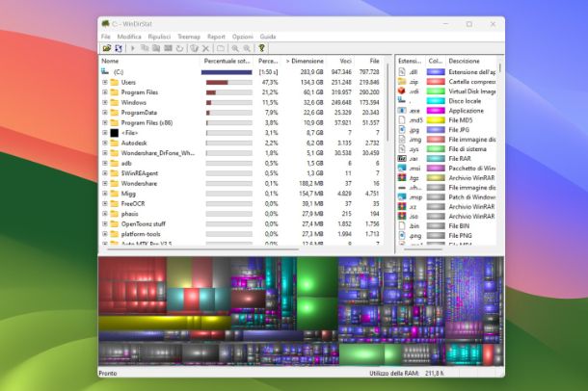The image size is (588, 391).
Task: Sort extensions by the Descrizione header
Action: click(x=471, y=61)
